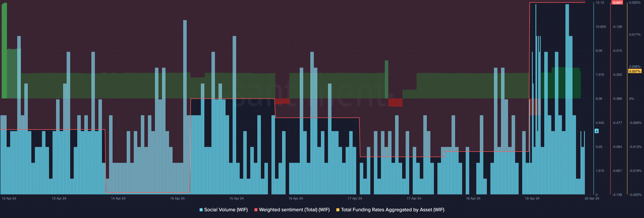Select the cyan 4 social volume badge
644x218 pixels.
pyautogui.click(x=596, y=131)
